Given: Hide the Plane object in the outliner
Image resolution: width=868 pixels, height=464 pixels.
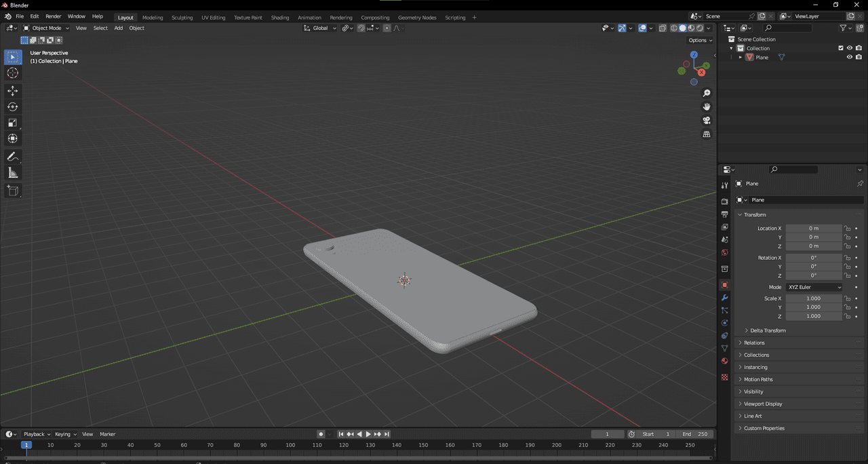Looking at the screenshot, I should [849, 57].
